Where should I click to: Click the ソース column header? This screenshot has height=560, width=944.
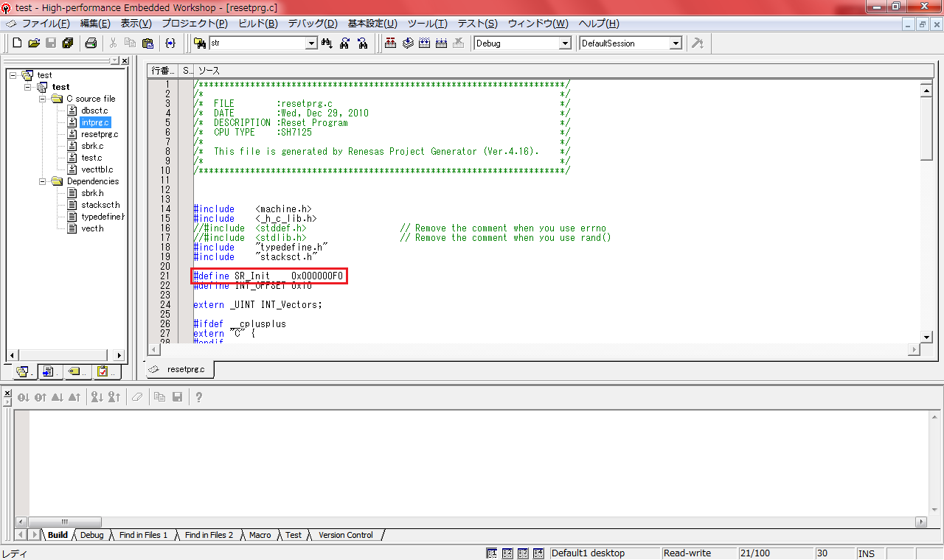click(564, 71)
